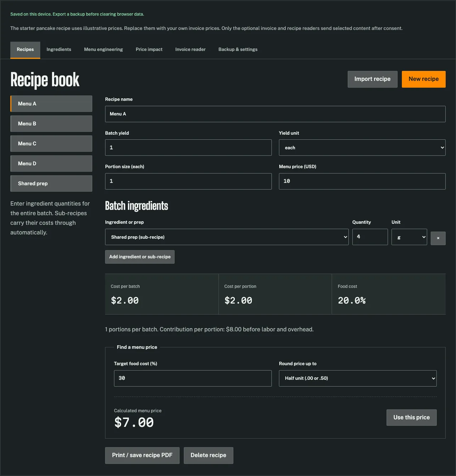Open the Price impact tab

point(149,50)
